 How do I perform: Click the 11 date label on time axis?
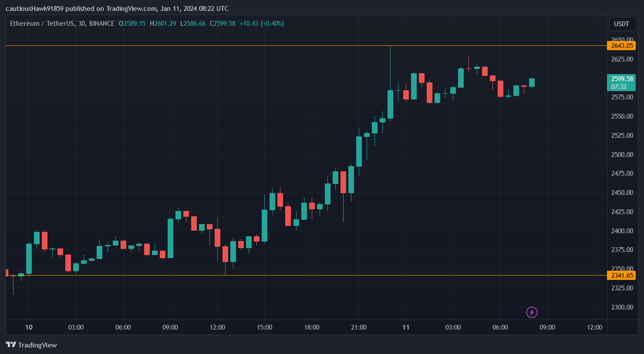point(406,327)
